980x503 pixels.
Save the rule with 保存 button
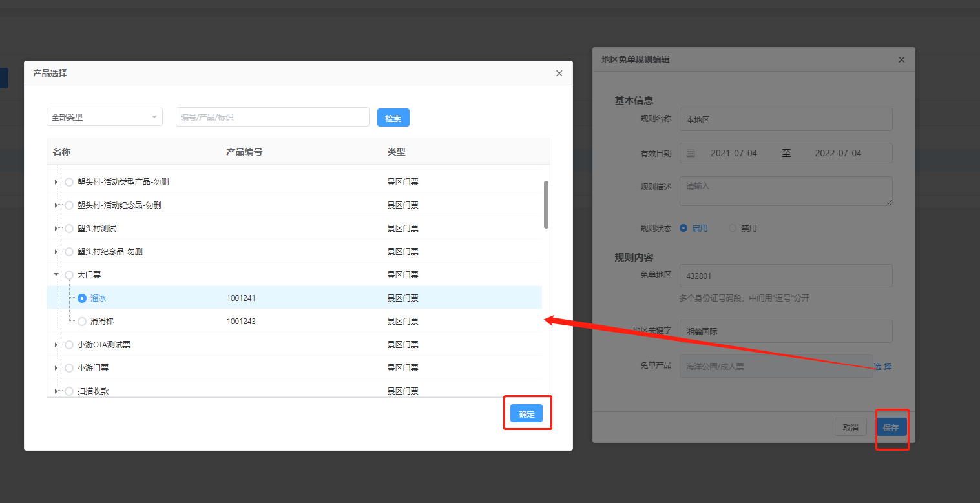click(891, 427)
